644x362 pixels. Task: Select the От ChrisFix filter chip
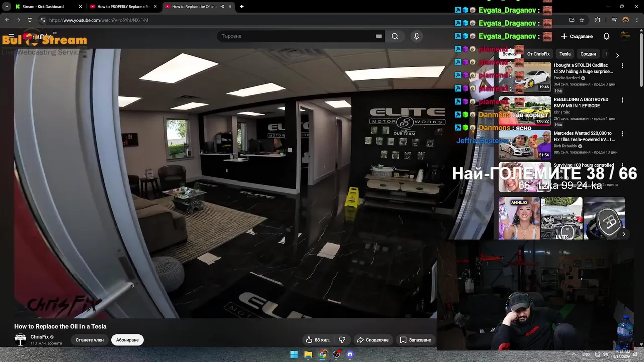tap(538, 54)
